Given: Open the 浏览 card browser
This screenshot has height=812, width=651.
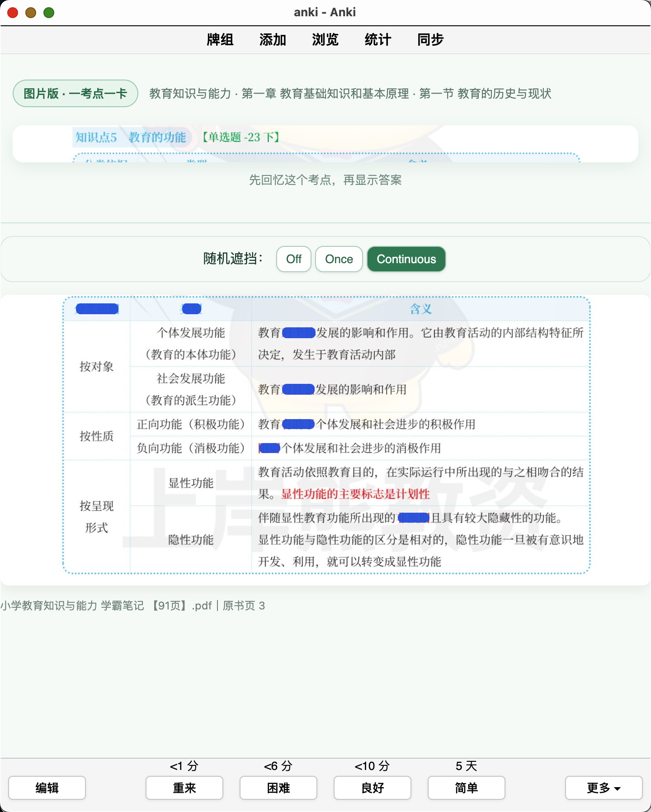Looking at the screenshot, I should [325, 40].
